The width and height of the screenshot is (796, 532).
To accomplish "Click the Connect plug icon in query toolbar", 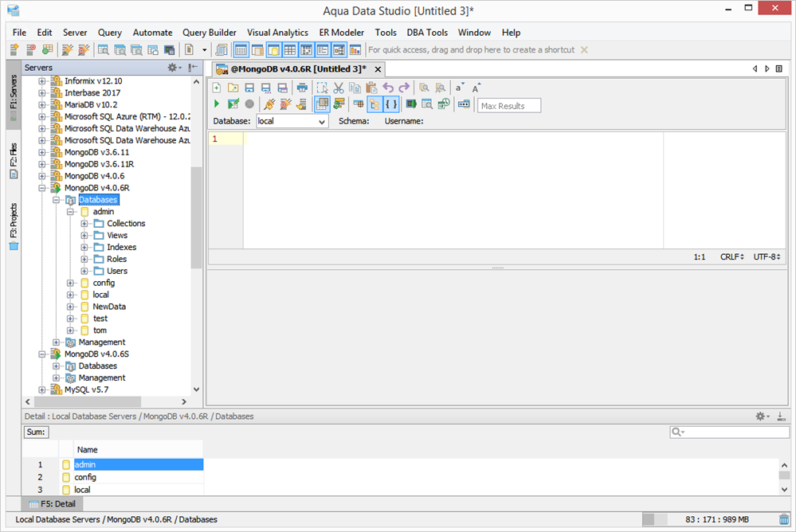I will click(x=269, y=104).
